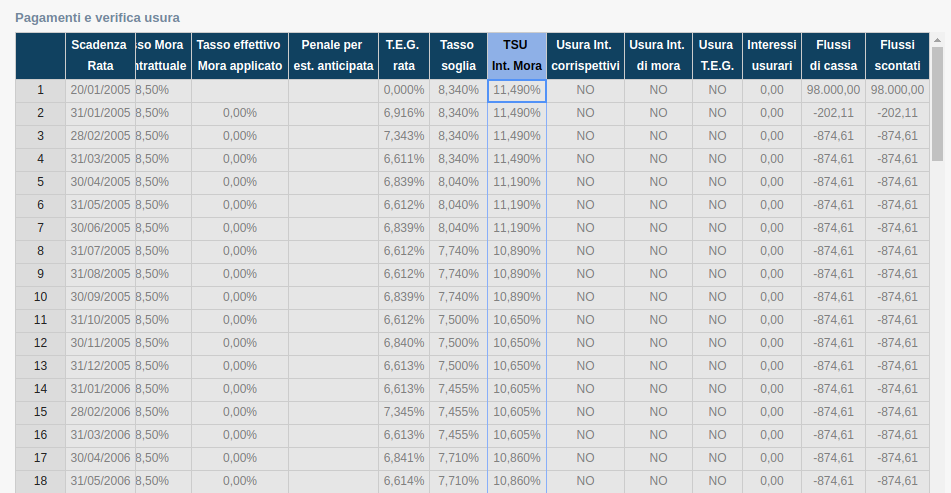Click the Usura Int. corrispettivi header
Image resolution: width=951 pixels, height=493 pixels.
point(585,56)
